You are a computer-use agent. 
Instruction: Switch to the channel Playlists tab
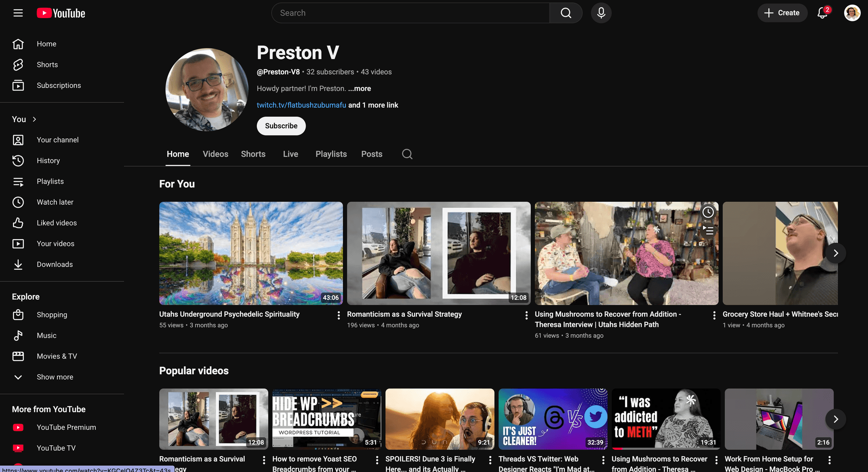(331, 154)
